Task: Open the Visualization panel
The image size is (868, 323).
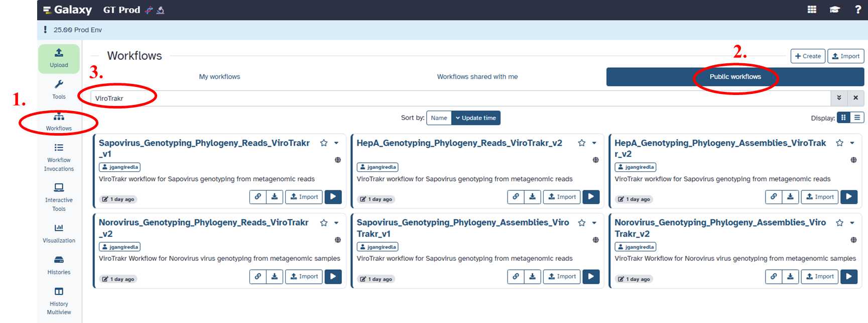Action: click(59, 233)
